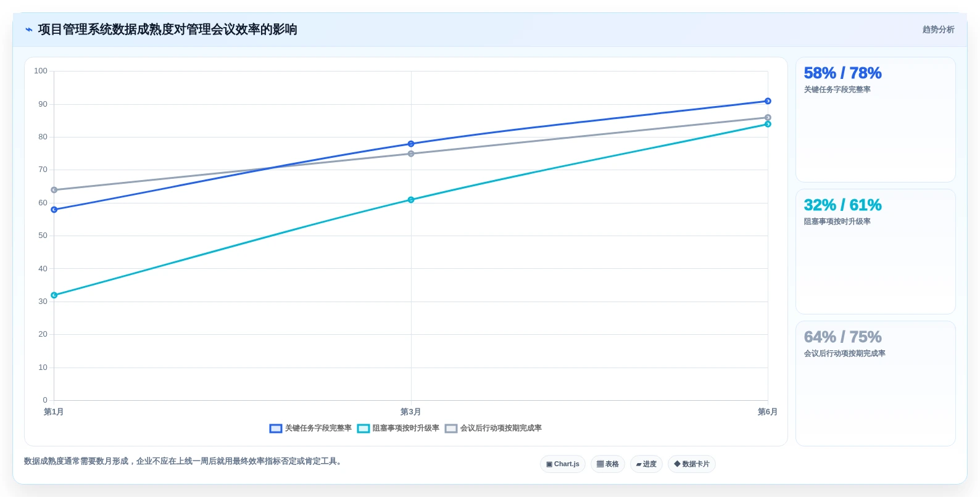The height and width of the screenshot is (497, 980).
Task: Select blue data point at 第1月 (58)
Action: click(54, 210)
